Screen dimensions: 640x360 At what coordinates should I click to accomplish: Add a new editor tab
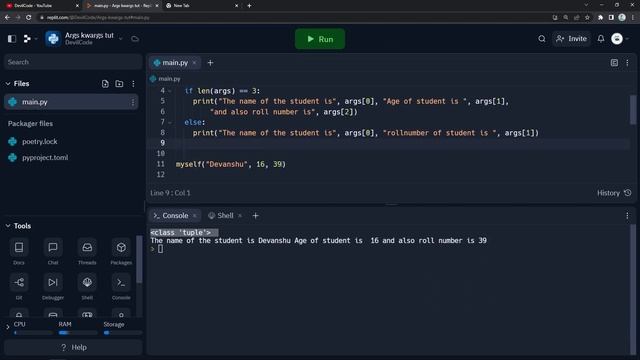[x=210, y=63]
